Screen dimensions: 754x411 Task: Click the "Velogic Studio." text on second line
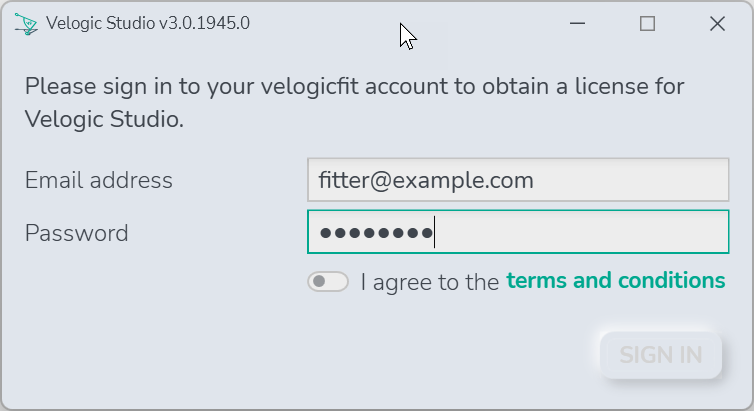(x=104, y=119)
